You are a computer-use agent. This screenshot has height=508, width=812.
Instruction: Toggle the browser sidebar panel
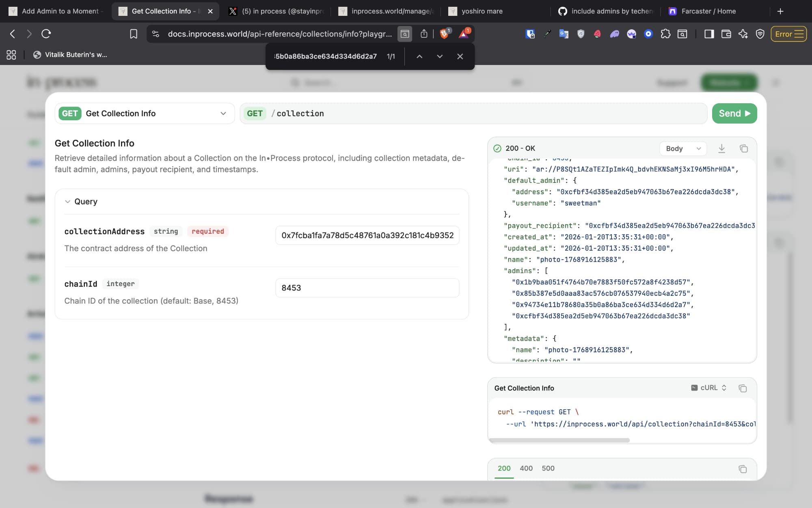(709, 34)
